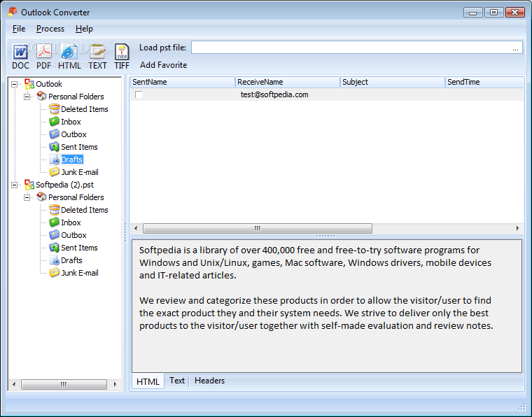Sort by ReceiveName column header
Viewport: 532px width, 417px height.
288,82
